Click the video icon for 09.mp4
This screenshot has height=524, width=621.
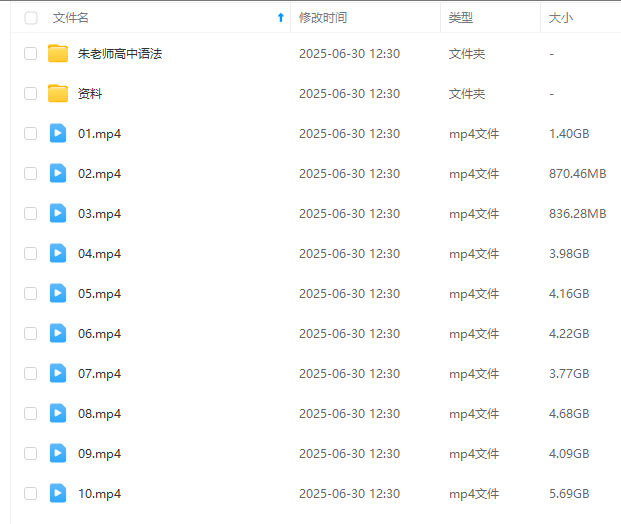(58, 453)
